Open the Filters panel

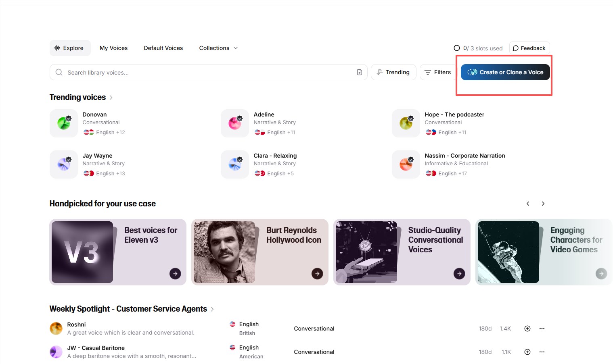[x=437, y=72]
